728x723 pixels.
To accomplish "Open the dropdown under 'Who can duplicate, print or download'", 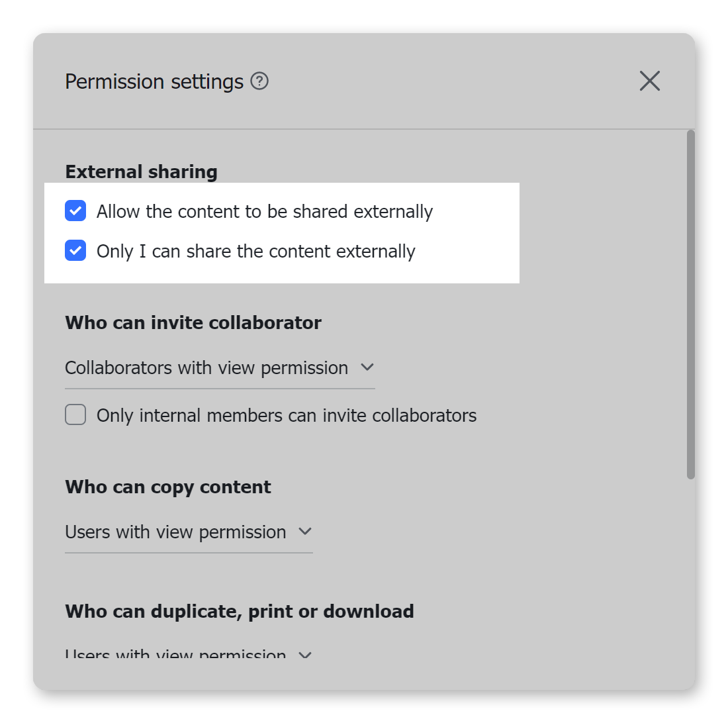I will click(x=175, y=655).
